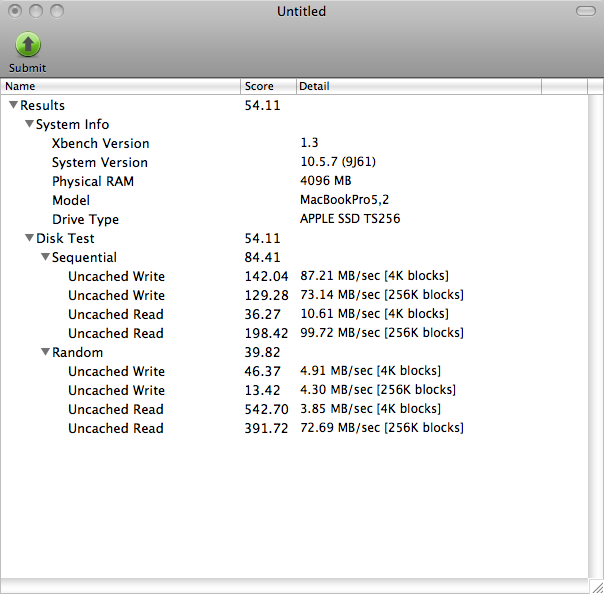Viewport: 604px width, 594px height.
Task: Click 10.61 MB/sec [4K blocks] detail
Action: (x=374, y=314)
